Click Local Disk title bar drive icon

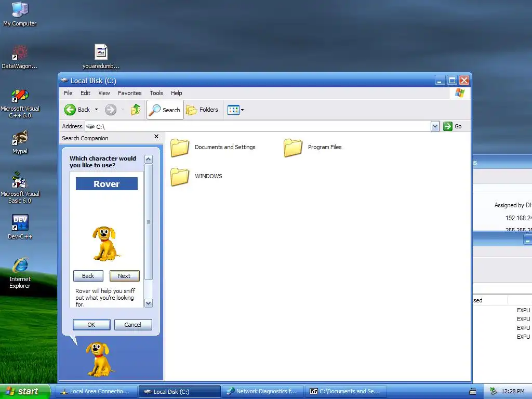click(x=64, y=81)
